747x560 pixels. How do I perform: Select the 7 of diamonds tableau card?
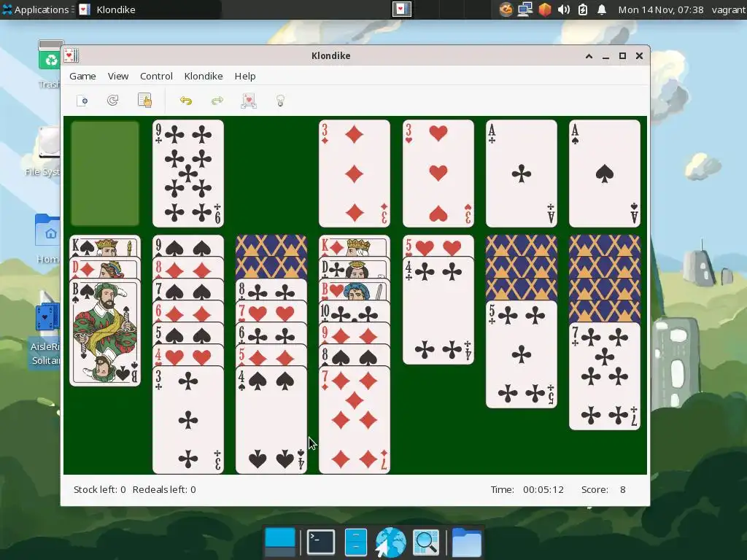[355, 420]
